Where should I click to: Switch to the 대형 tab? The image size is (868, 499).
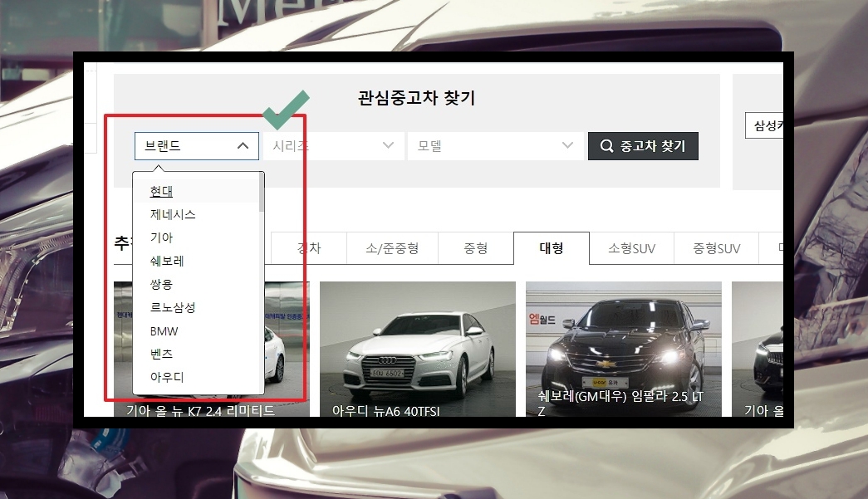pyautogui.click(x=552, y=248)
